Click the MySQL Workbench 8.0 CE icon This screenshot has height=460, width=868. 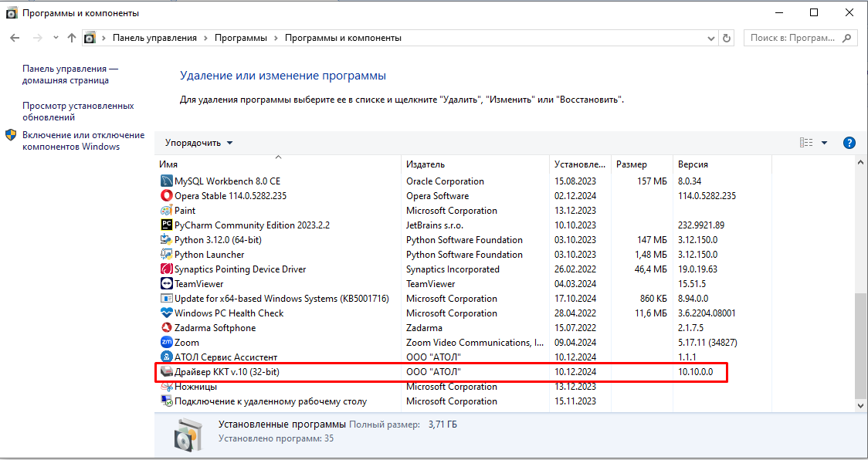(x=166, y=181)
